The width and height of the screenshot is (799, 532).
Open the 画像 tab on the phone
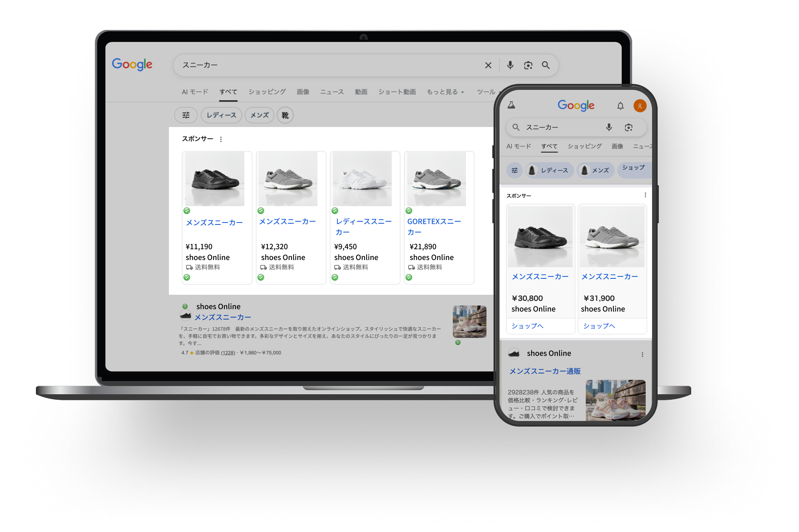(617, 146)
